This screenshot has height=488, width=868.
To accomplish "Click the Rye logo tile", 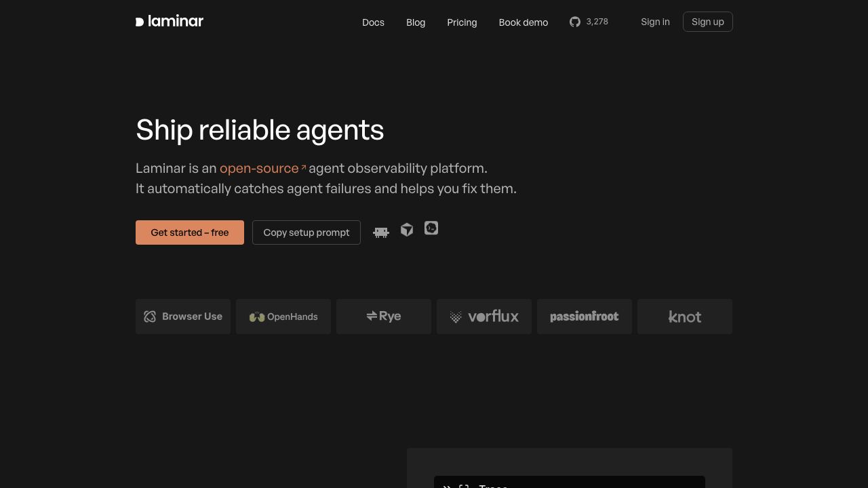I will tap(384, 317).
